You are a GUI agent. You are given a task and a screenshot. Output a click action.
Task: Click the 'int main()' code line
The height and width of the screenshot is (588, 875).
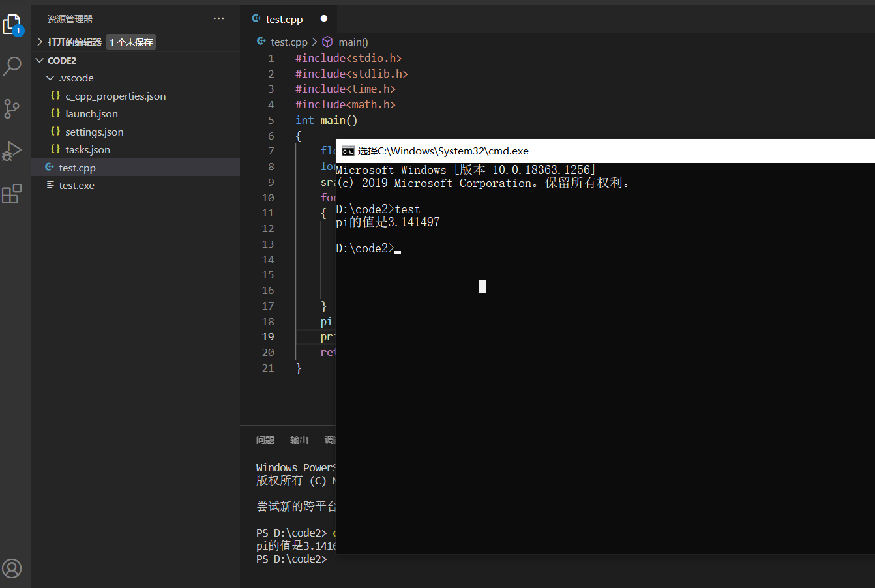(327, 120)
